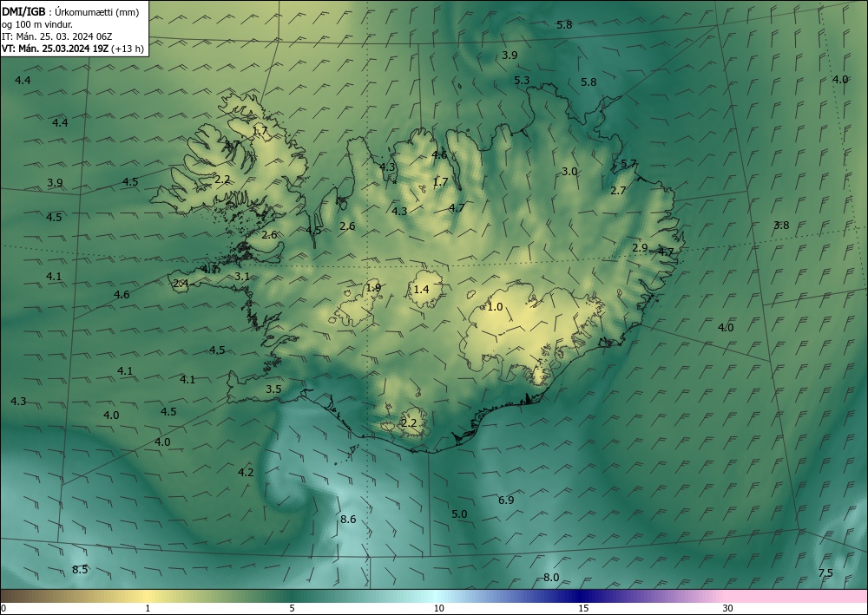Click the 8.5 value in the bottom-left corner
The height and width of the screenshot is (615, 868).
[80, 570]
